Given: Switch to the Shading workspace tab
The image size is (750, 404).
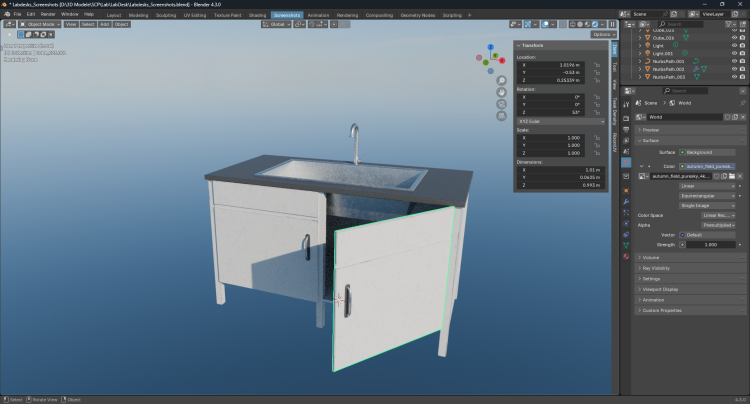Looking at the screenshot, I should (257, 15).
